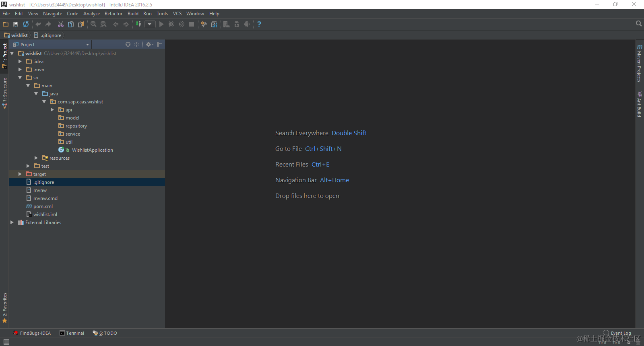Click the Run with Coverage icon
This screenshot has width=644, height=346.
182,24
